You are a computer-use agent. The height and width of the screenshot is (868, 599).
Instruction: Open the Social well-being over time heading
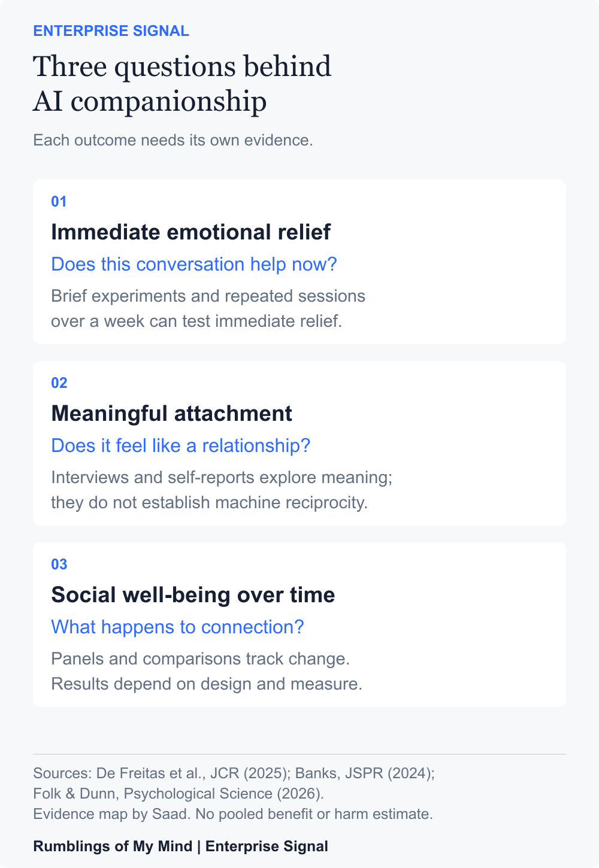coord(193,594)
